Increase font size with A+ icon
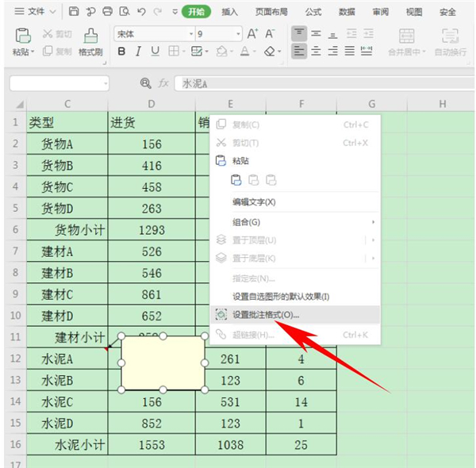The width and height of the screenshot is (476, 468). tap(252, 34)
